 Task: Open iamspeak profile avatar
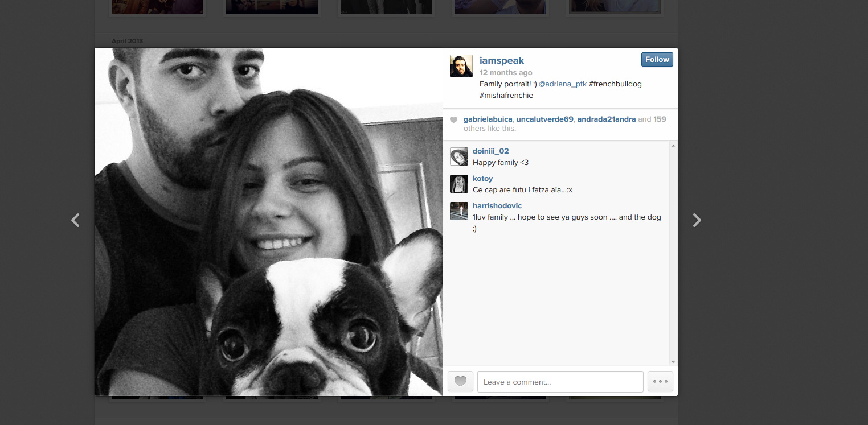coord(461,66)
